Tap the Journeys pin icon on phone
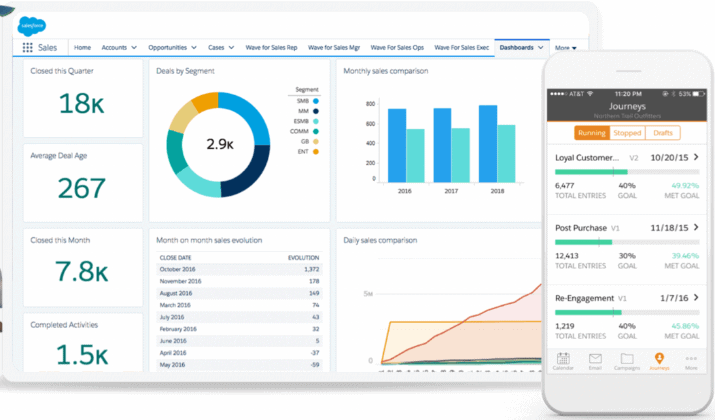The image size is (715, 420). (659, 358)
